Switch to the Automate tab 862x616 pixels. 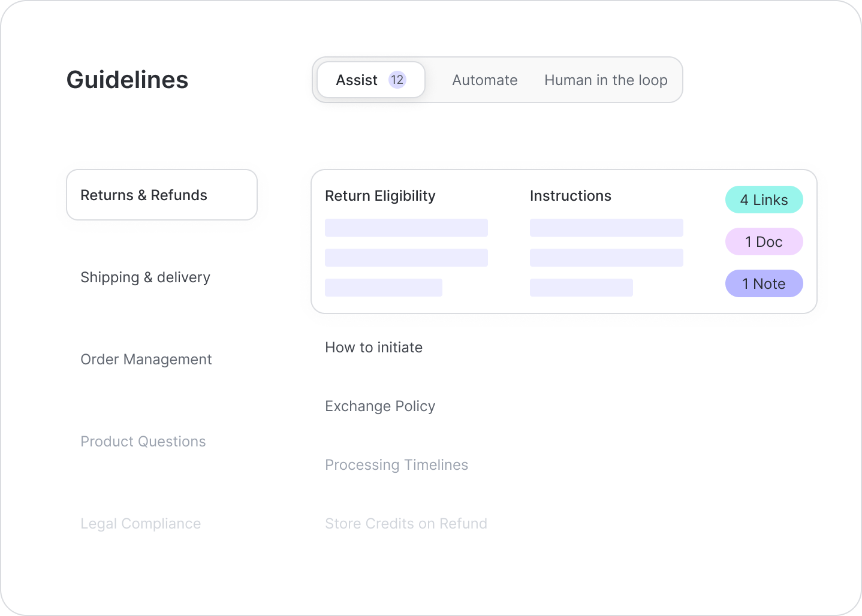click(484, 80)
